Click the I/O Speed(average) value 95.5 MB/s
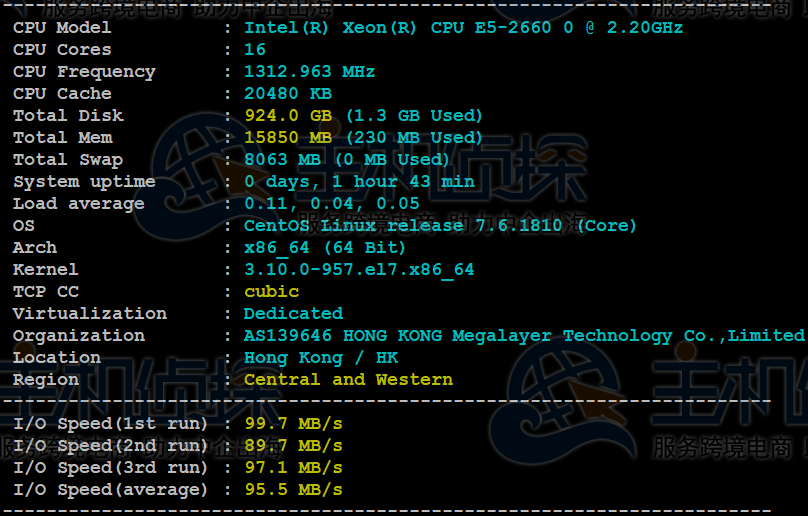The image size is (808, 516). pos(293,490)
